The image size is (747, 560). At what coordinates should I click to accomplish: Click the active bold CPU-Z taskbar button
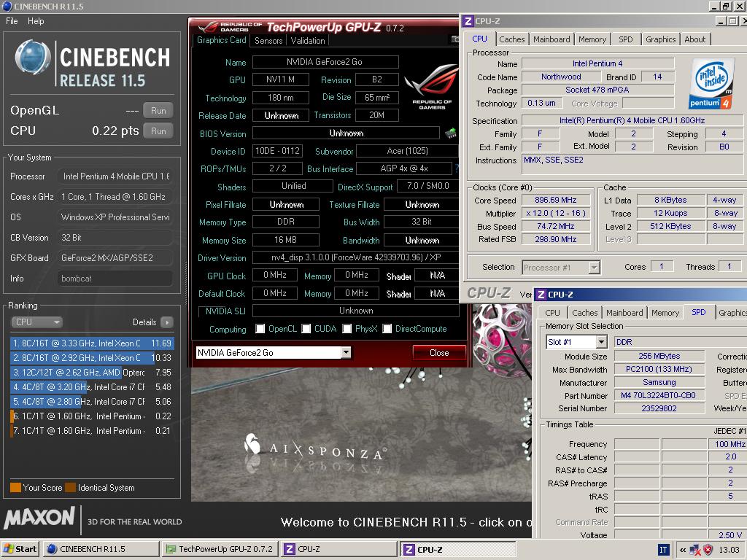click(x=457, y=550)
